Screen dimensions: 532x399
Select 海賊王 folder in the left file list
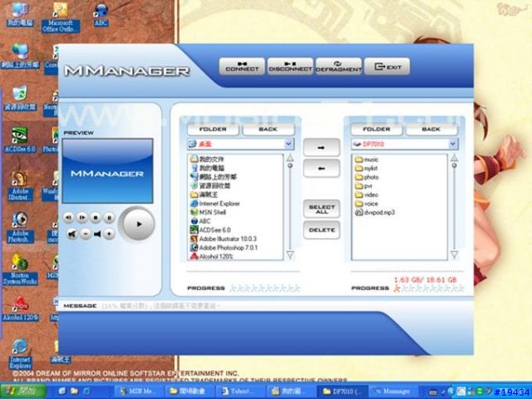(204, 195)
